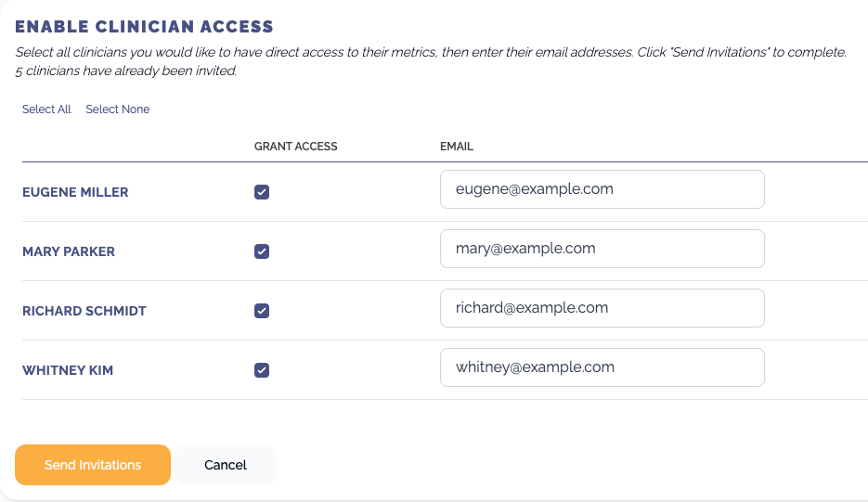Viewport: 868px width, 502px height.
Task: Click the Enable Clinician Access heading
Action: coord(145,26)
